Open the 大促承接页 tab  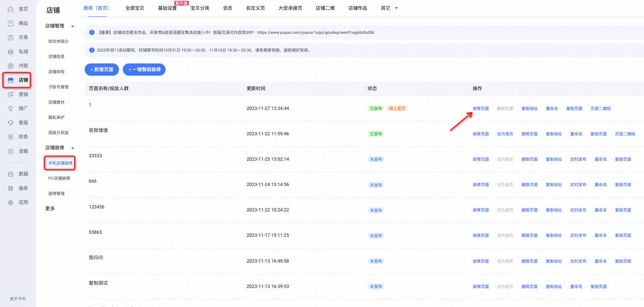click(290, 8)
